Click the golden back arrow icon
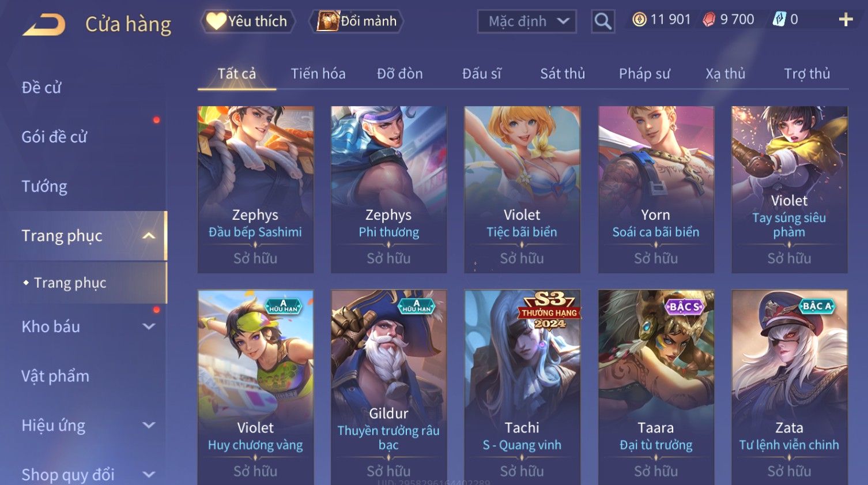 tap(44, 25)
